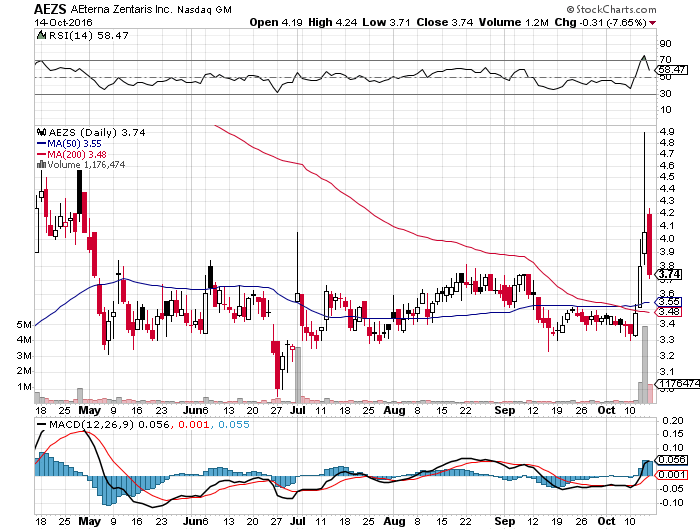This screenshot has width=700, height=530.
Task: Click the RSI(14) indicator legend icon
Action: 41,35
